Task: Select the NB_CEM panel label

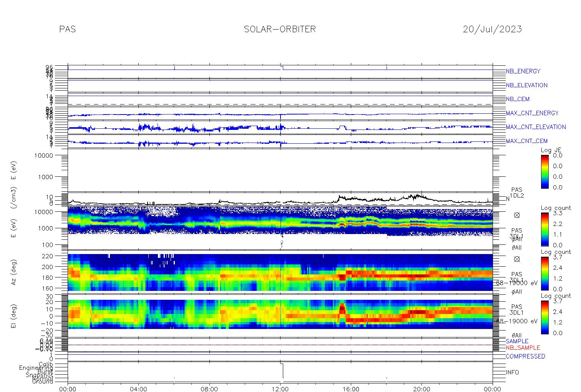Action: coord(518,99)
